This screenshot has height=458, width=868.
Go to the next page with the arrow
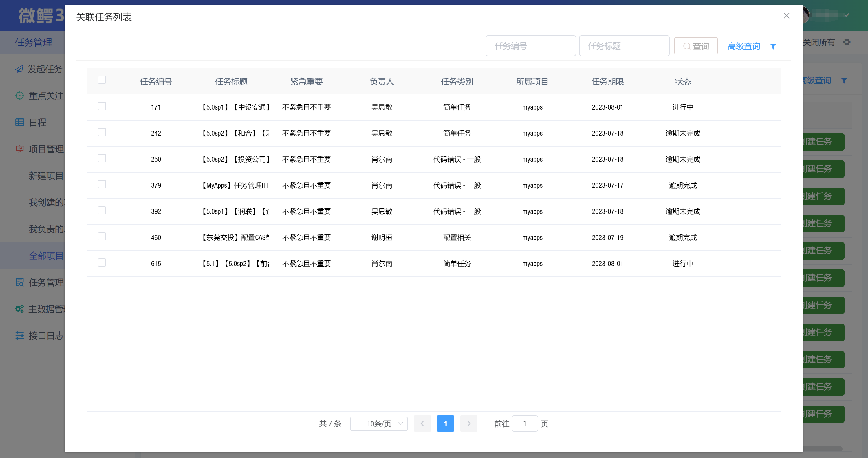pyautogui.click(x=468, y=424)
